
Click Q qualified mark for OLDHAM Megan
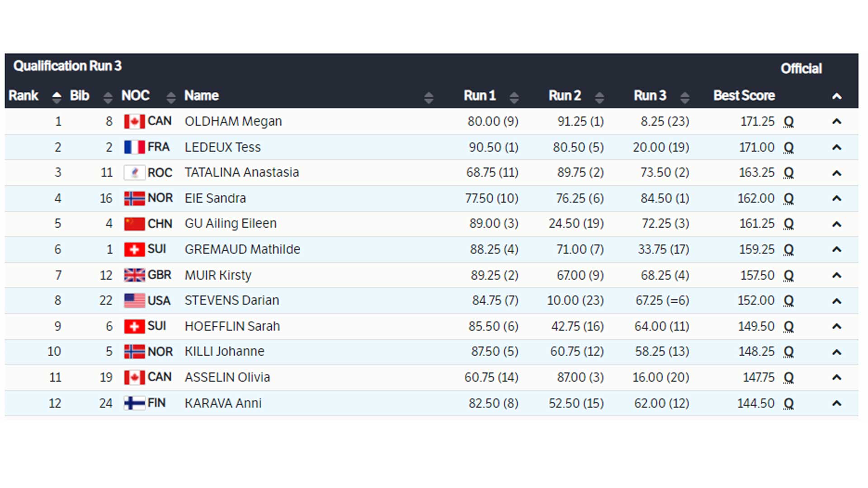point(788,122)
